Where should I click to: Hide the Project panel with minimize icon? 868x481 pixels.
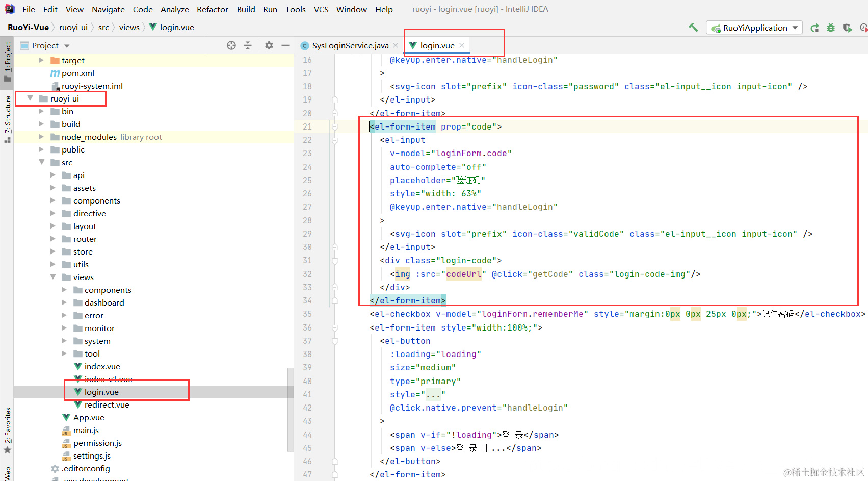(285, 45)
